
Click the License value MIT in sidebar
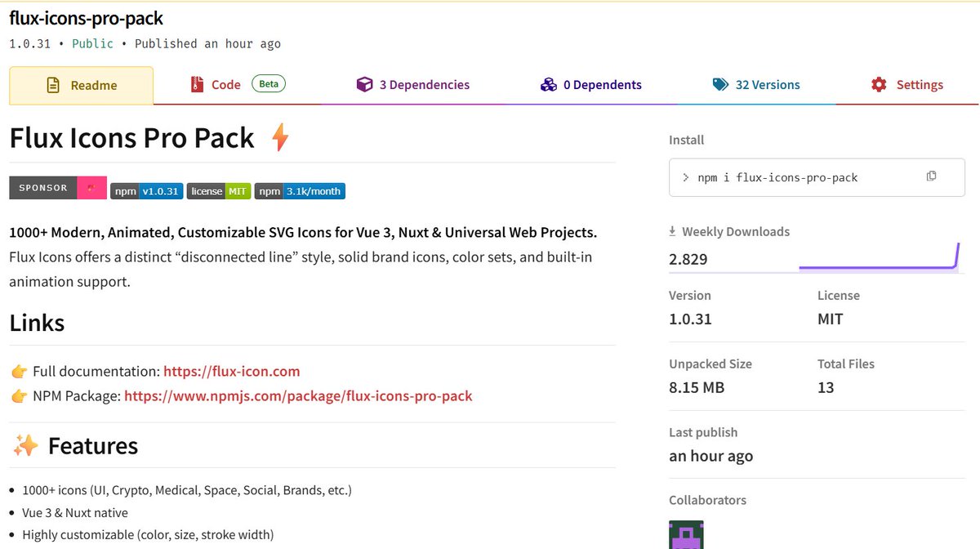(x=831, y=319)
